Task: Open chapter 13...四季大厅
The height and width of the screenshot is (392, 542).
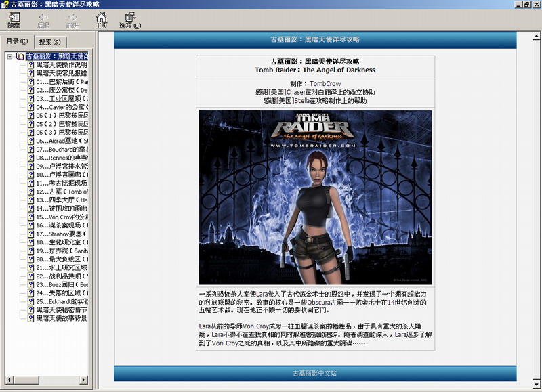Action: (x=62, y=200)
